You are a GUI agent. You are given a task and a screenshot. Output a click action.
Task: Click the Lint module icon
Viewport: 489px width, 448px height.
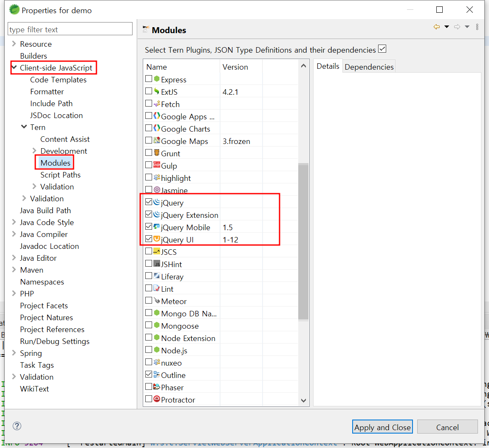[x=157, y=288]
